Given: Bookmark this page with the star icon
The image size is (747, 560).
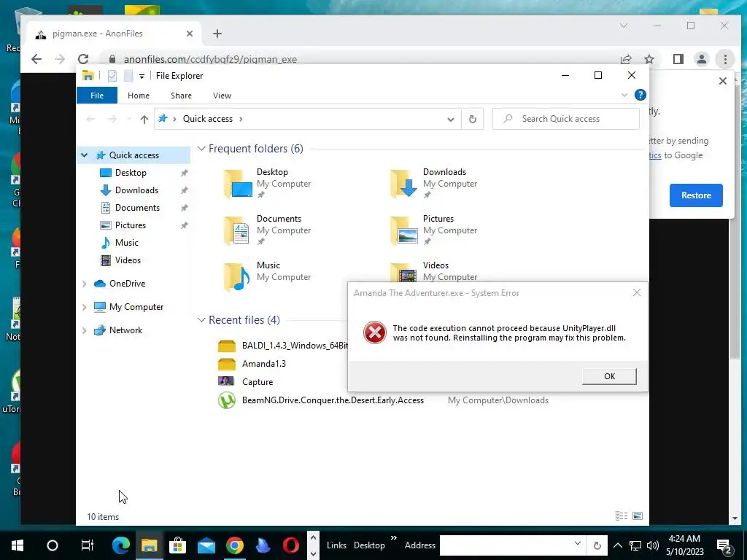Looking at the screenshot, I should pos(649,59).
